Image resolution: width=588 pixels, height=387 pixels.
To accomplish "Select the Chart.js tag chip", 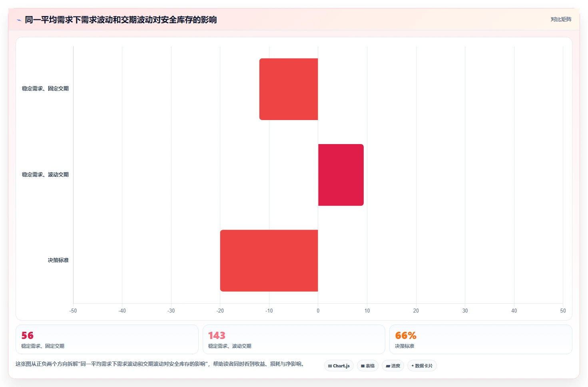I will [339, 366].
